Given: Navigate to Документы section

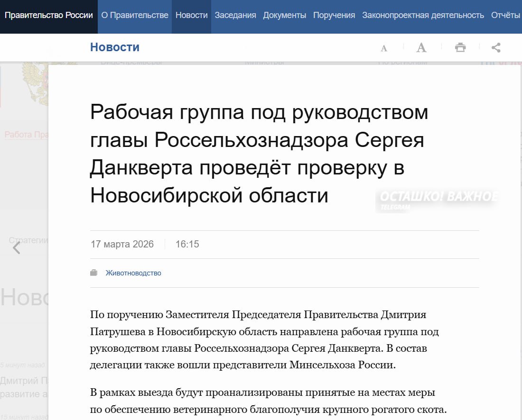Looking at the screenshot, I should coord(284,15).
